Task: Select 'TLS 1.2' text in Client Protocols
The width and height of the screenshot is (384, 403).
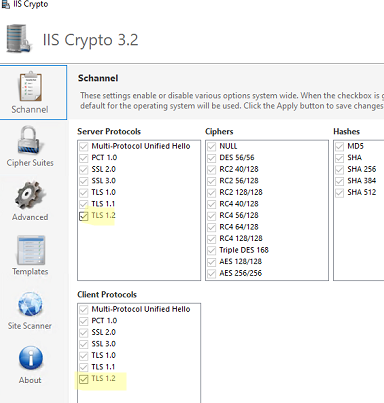Action: point(104,378)
